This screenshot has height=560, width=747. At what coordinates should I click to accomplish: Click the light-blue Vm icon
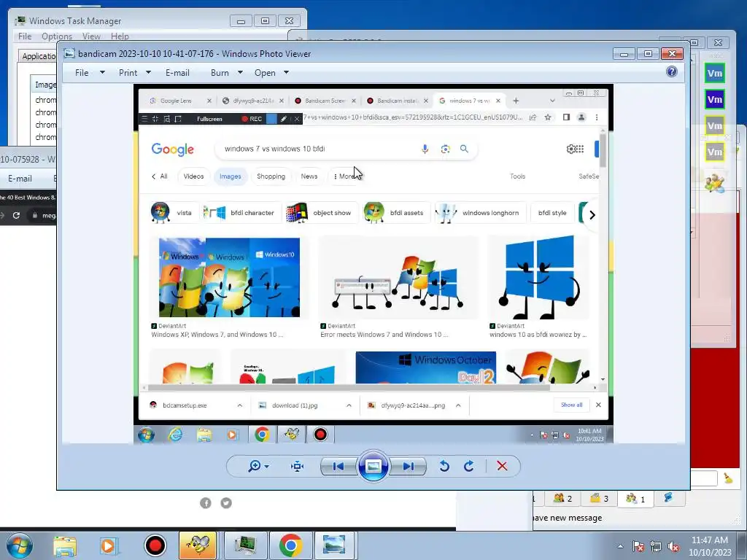(715, 74)
